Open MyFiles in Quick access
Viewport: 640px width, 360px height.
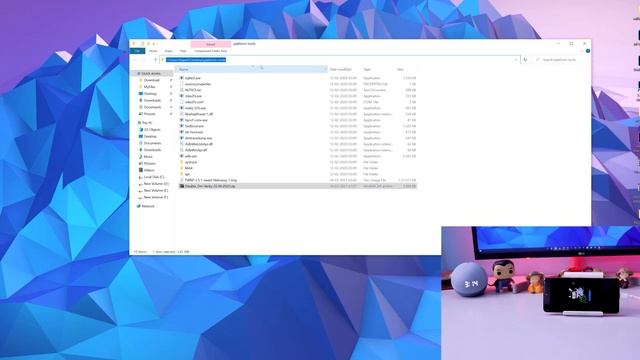[149, 87]
